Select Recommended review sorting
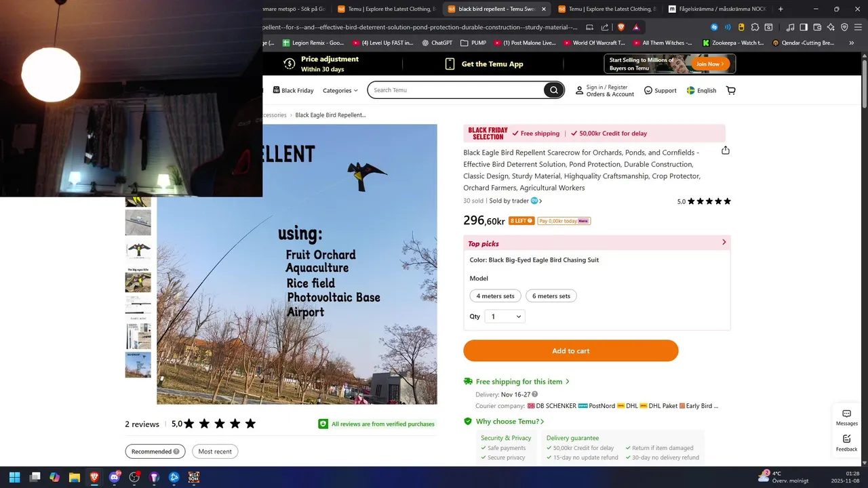The height and width of the screenshot is (488, 868). [155, 451]
